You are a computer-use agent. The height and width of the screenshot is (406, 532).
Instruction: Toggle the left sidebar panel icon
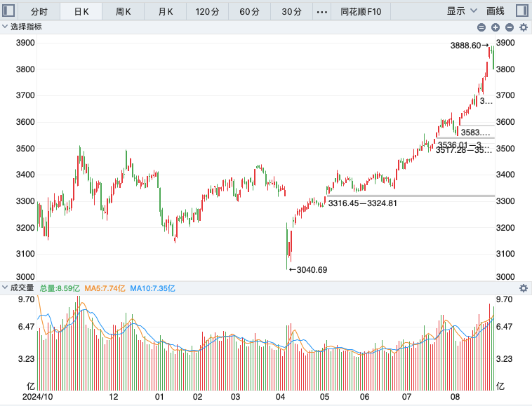pos(8,11)
